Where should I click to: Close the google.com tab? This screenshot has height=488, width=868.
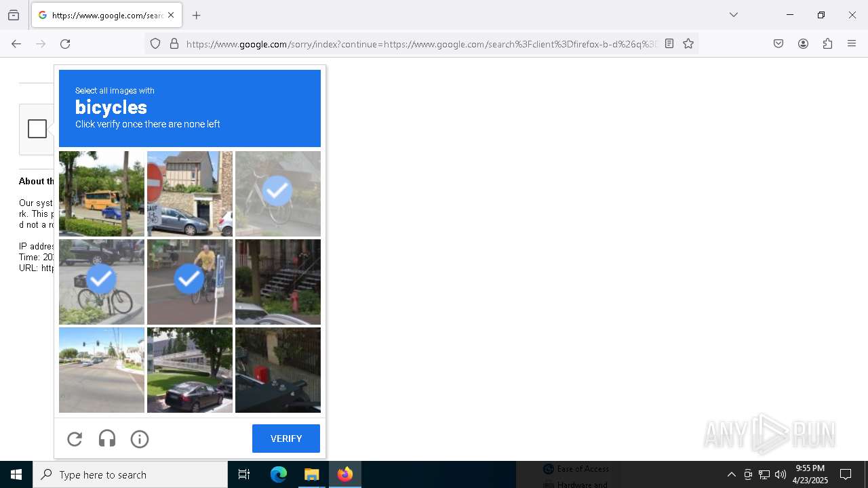(171, 15)
